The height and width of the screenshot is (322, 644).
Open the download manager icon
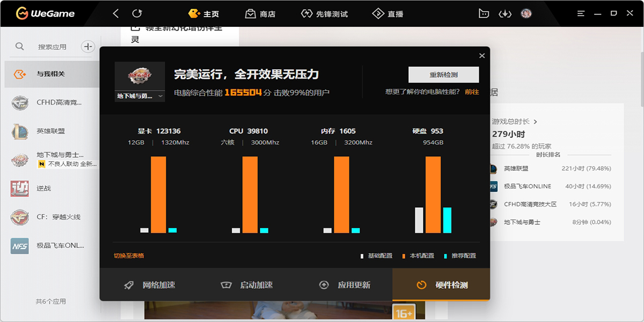click(505, 13)
